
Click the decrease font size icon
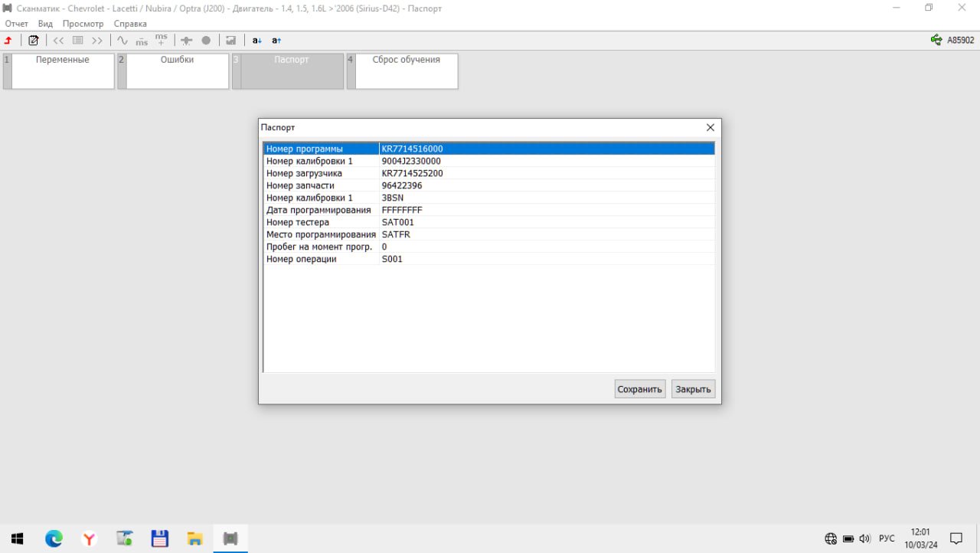coord(257,41)
